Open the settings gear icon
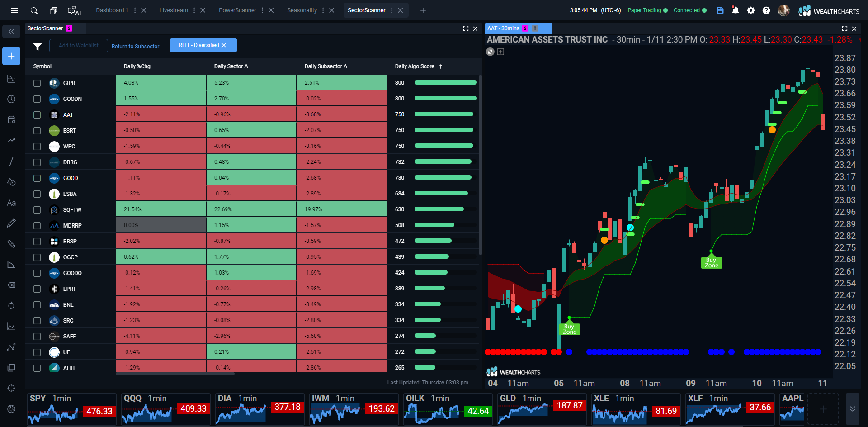868x427 pixels. [x=751, y=10]
